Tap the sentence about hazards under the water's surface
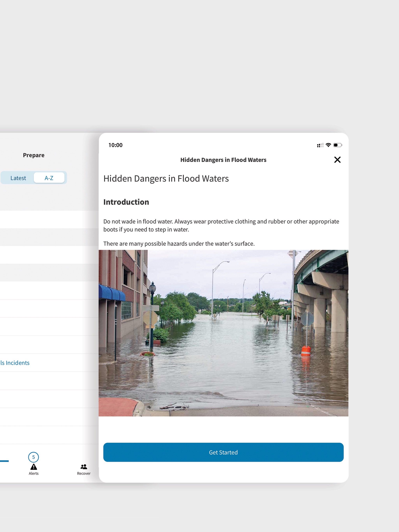 [179, 244]
